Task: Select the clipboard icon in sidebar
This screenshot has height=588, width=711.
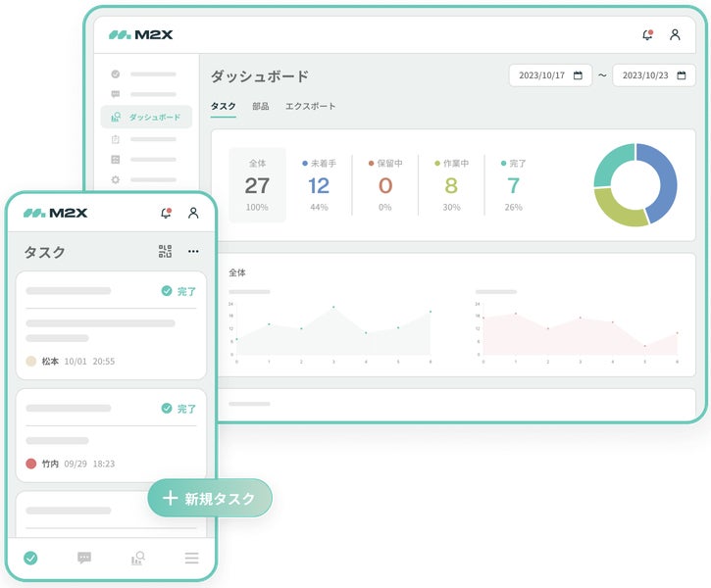Action: pos(116,139)
